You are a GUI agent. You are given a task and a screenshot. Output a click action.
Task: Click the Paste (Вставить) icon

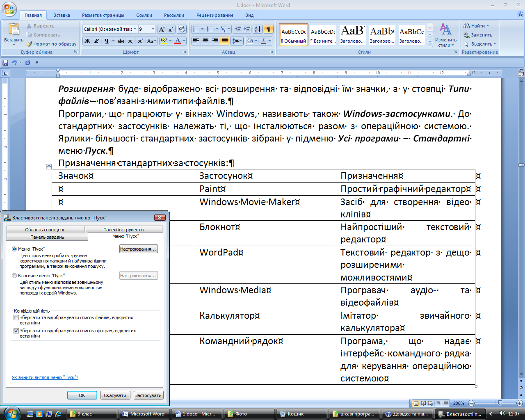(14, 30)
